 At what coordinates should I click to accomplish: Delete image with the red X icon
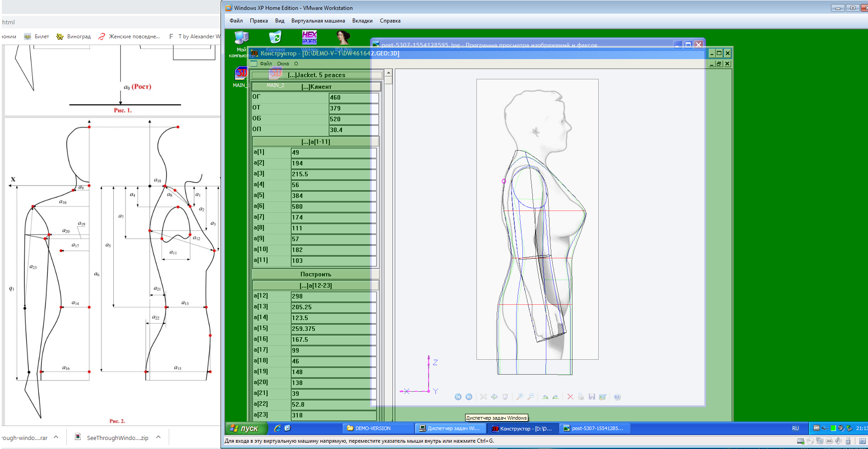[570, 397]
